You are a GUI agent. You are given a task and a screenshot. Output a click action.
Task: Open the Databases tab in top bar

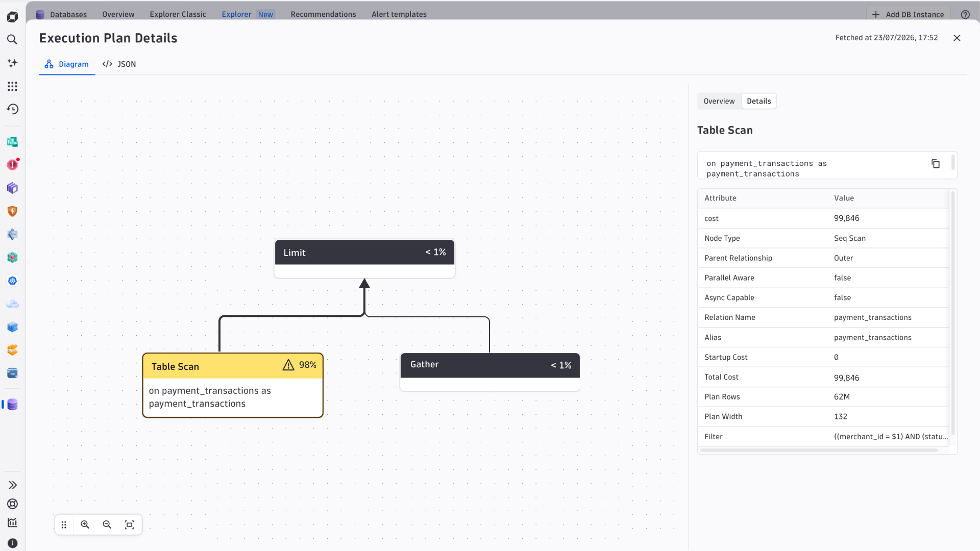click(x=61, y=14)
